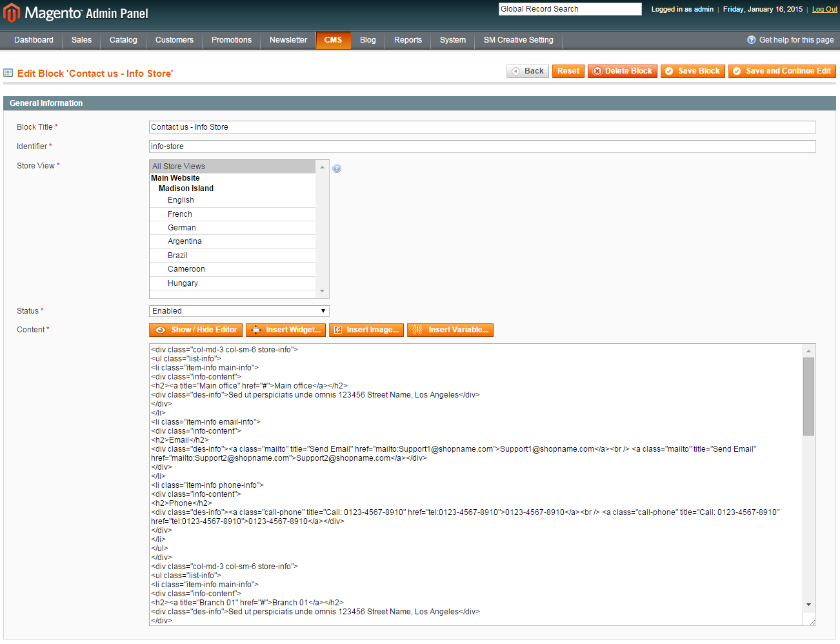Select All Store Views option
Image resolution: width=840 pixels, height=644 pixels.
pos(232,166)
